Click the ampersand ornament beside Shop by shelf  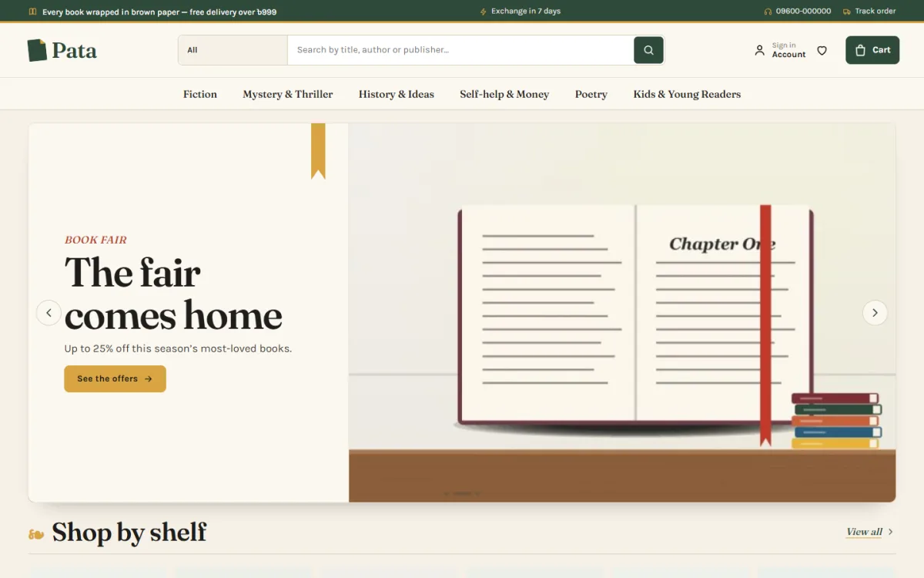coord(36,533)
